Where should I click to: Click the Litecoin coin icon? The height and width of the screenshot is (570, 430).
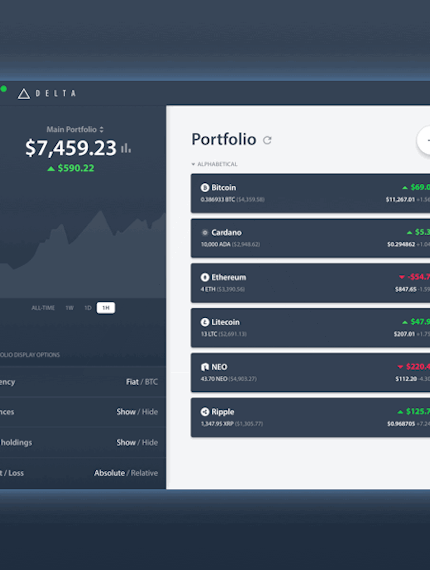click(205, 322)
